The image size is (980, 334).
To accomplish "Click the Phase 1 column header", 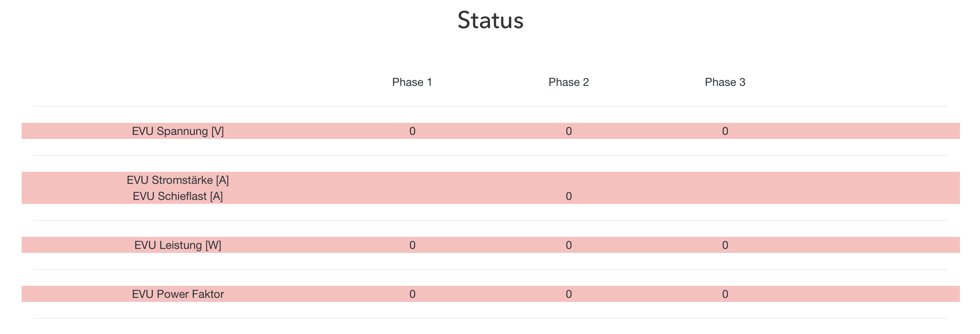I will (x=412, y=82).
